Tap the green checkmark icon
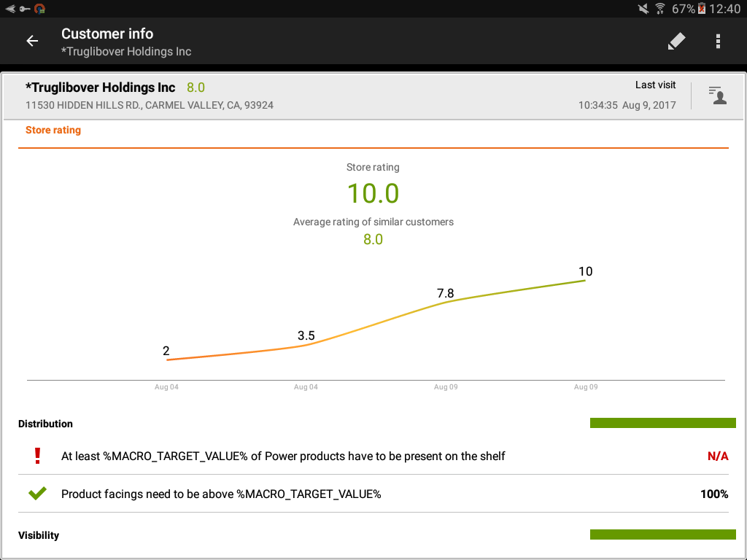This screenshot has height=560, width=747. [38, 494]
